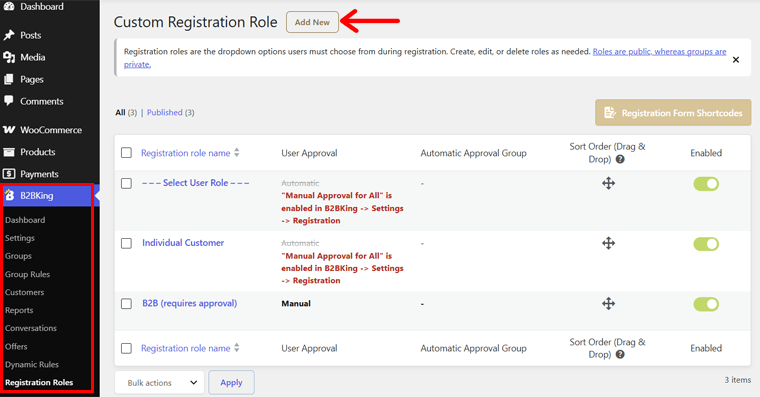Click the Posts pushpin icon

click(x=9, y=35)
